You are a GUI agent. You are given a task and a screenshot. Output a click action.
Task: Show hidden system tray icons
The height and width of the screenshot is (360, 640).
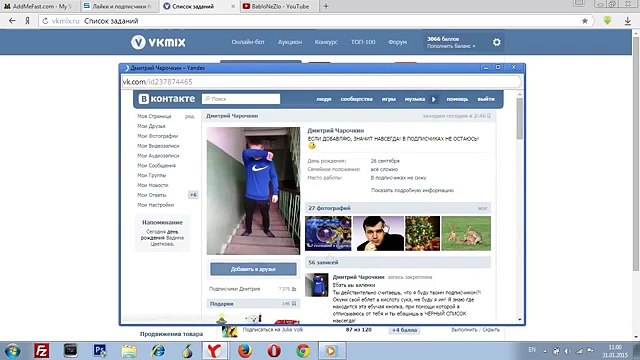(x=545, y=351)
